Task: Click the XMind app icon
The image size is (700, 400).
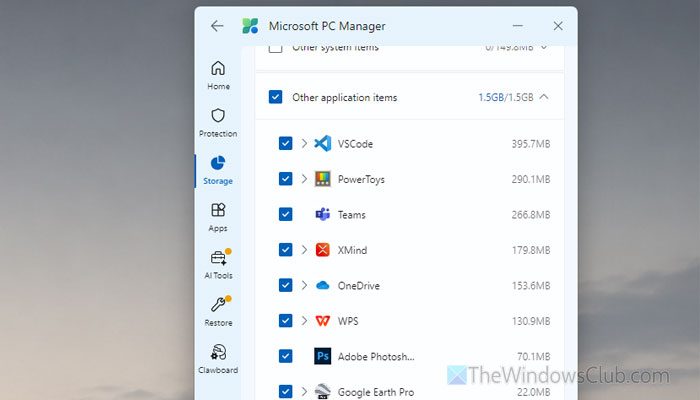Action: pyautogui.click(x=323, y=250)
